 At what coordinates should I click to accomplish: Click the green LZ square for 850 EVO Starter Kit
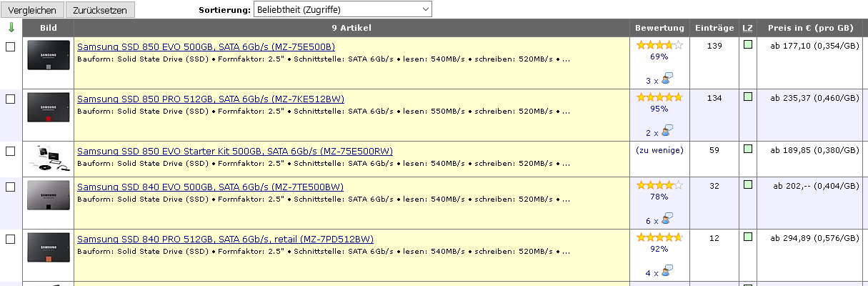coord(748,149)
